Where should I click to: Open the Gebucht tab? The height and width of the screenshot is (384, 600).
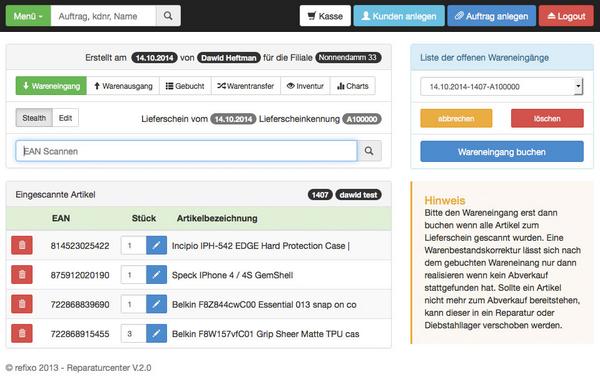pyautogui.click(x=185, y=86)
